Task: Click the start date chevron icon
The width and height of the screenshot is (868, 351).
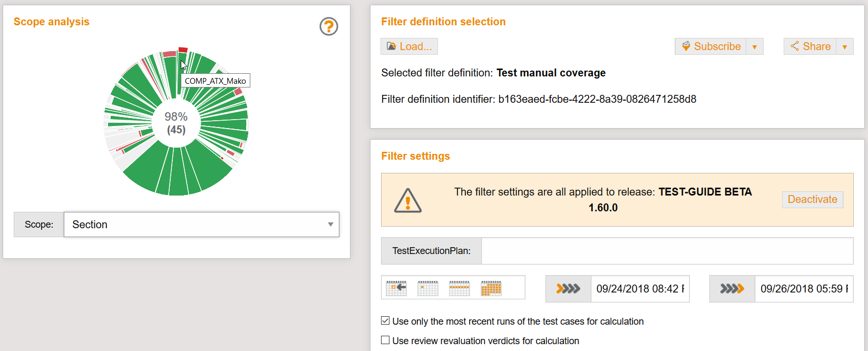Action: [x=568, y=289]
